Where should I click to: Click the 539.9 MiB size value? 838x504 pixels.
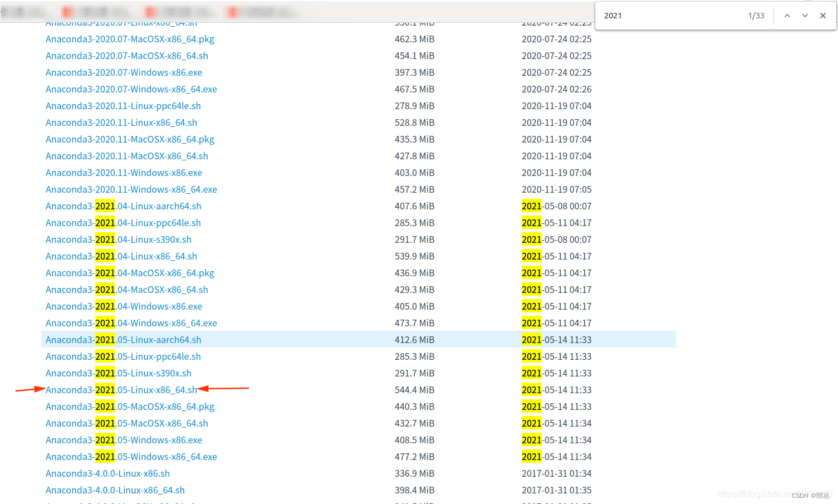click(414, 256)
